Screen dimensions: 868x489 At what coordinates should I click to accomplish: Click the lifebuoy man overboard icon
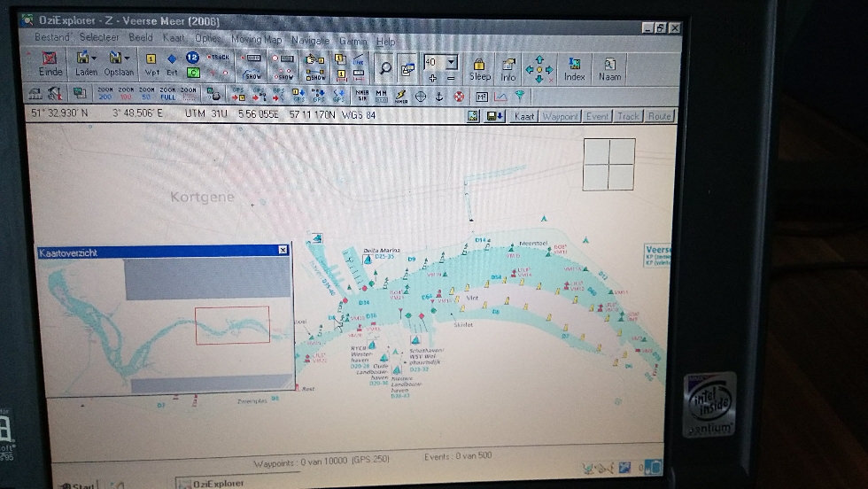(459, 97)
